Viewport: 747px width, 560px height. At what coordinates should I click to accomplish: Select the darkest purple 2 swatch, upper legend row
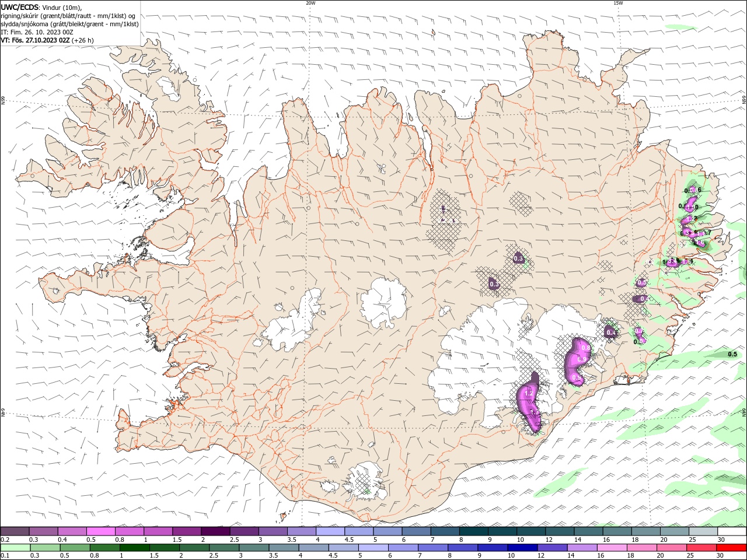click(216, 531)
